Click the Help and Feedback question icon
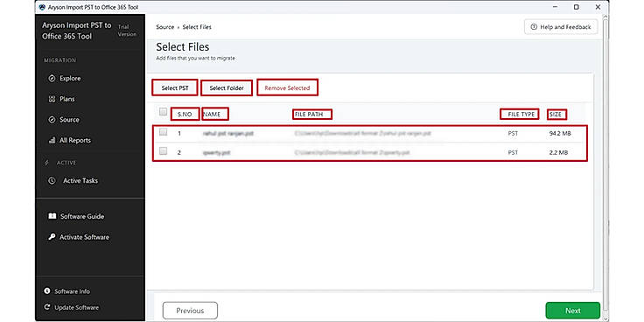Viewport: 644px width, 322px height. (534, 27)
